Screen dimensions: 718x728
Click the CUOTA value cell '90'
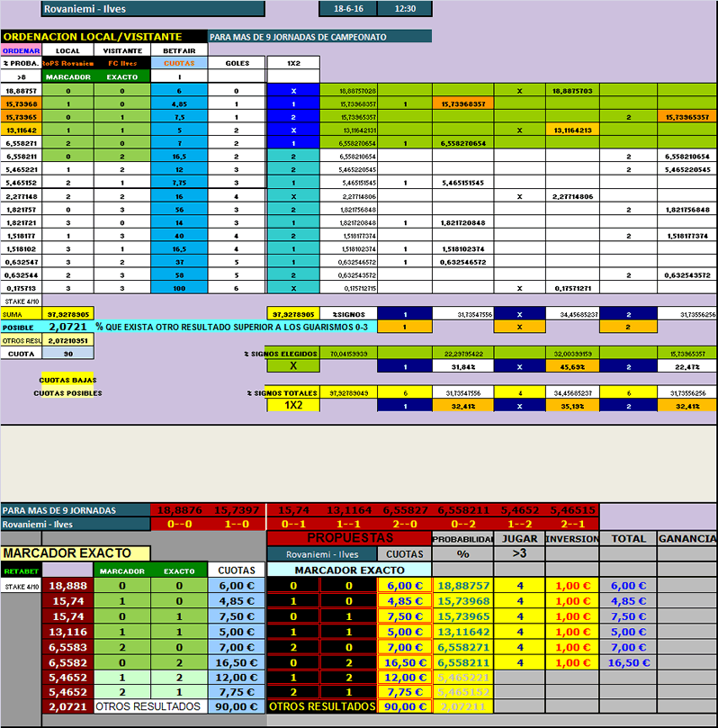click(67, 354)
